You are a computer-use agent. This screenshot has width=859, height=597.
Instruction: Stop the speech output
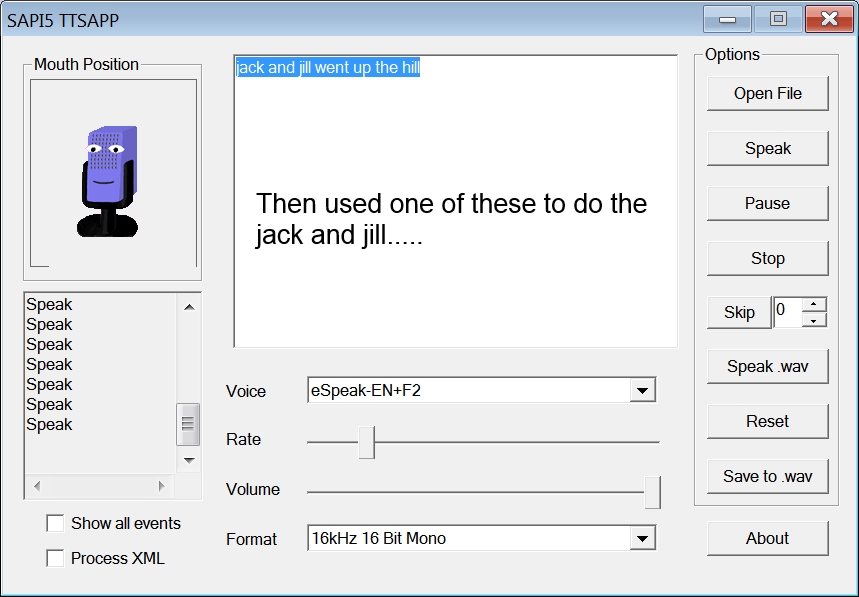767,258
